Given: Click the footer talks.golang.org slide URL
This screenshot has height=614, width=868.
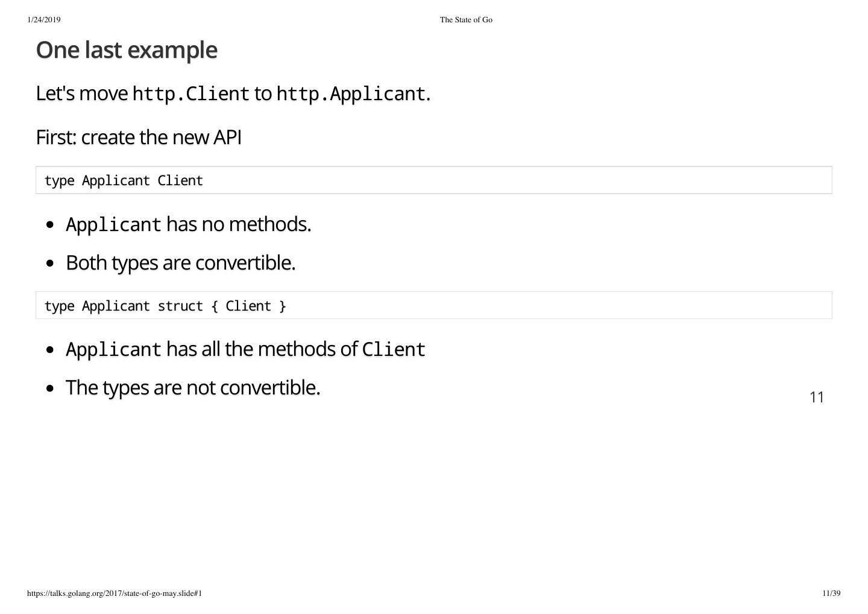Looking at the screenshot, I should pos(115,593).
